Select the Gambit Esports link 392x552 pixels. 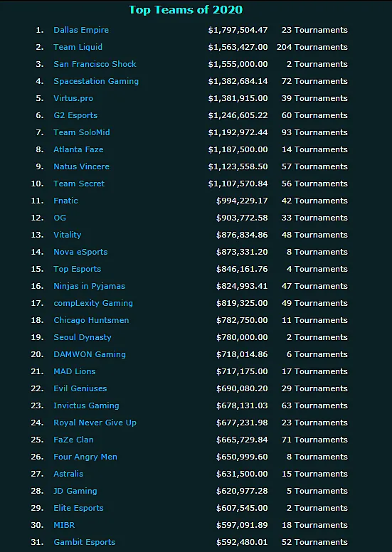point(85,542)
